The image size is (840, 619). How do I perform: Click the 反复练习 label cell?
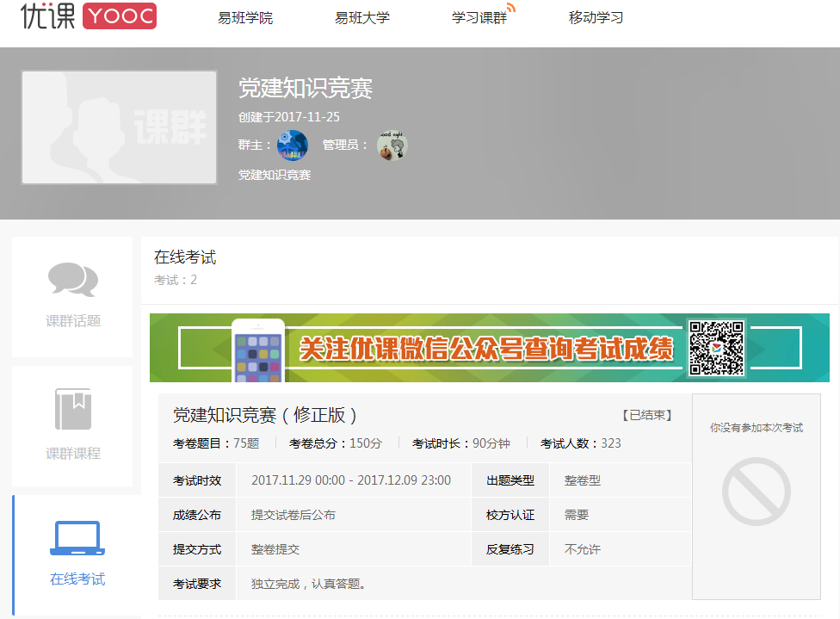point(510,549)
